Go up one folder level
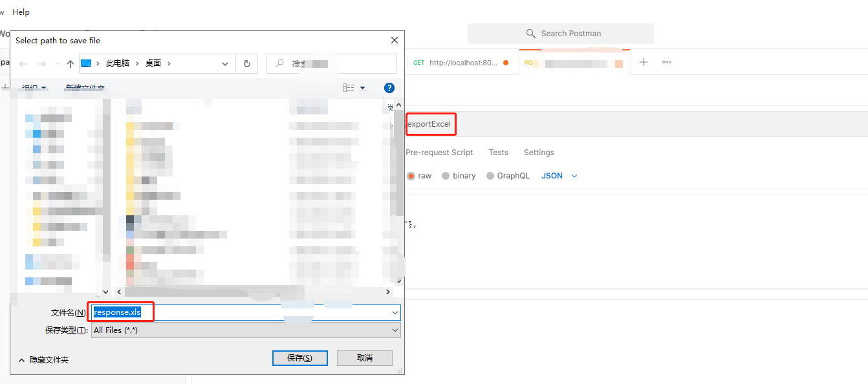Screen dimensions: 868x384 pyautogui.click(x=71, y=63)
